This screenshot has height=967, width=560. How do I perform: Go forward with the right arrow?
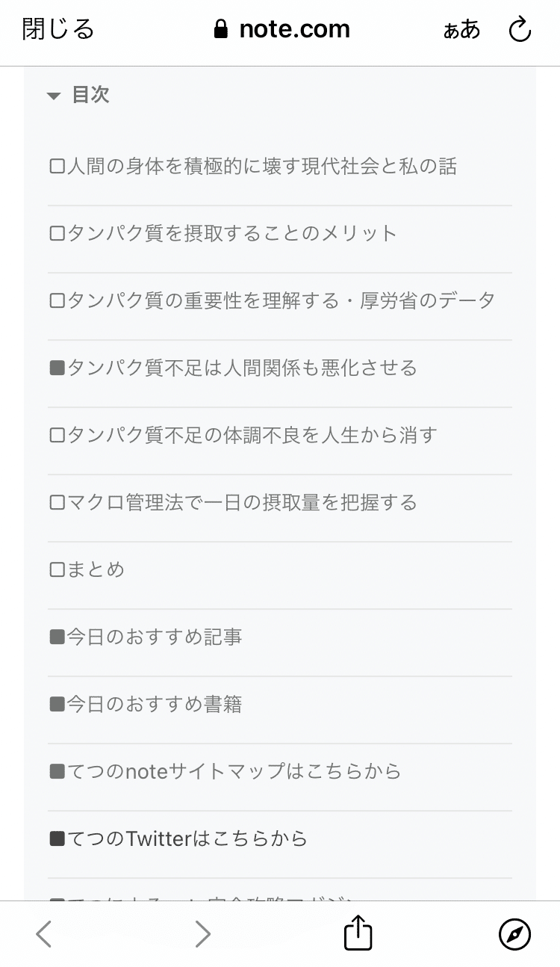coord(203,934)
